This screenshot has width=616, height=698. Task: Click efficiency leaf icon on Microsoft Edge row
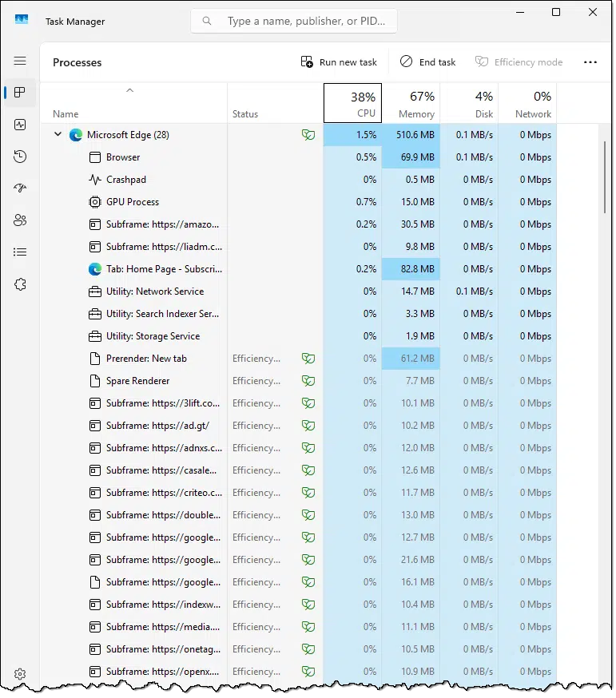tap(308, 135)
